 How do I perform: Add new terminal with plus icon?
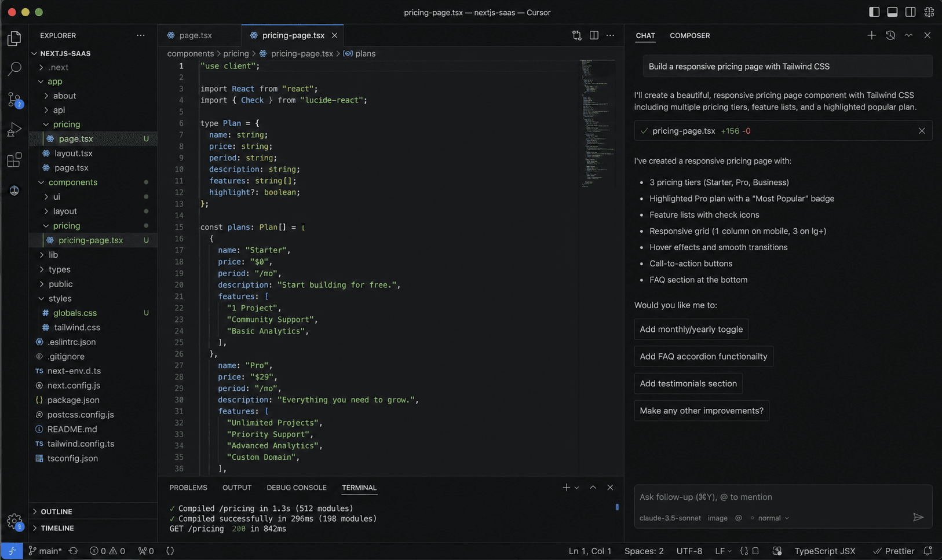tap(566, 488)
